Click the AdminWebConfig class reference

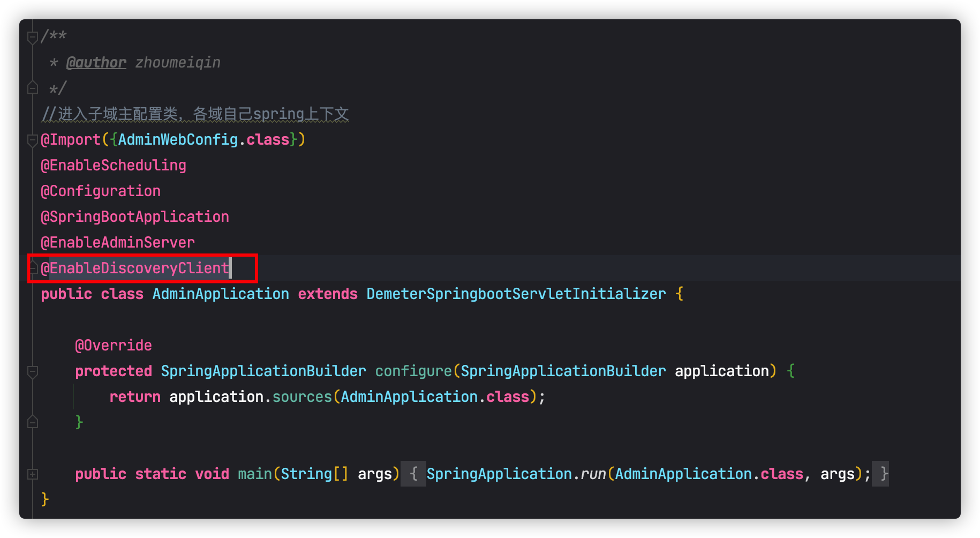tap(178, 140)
